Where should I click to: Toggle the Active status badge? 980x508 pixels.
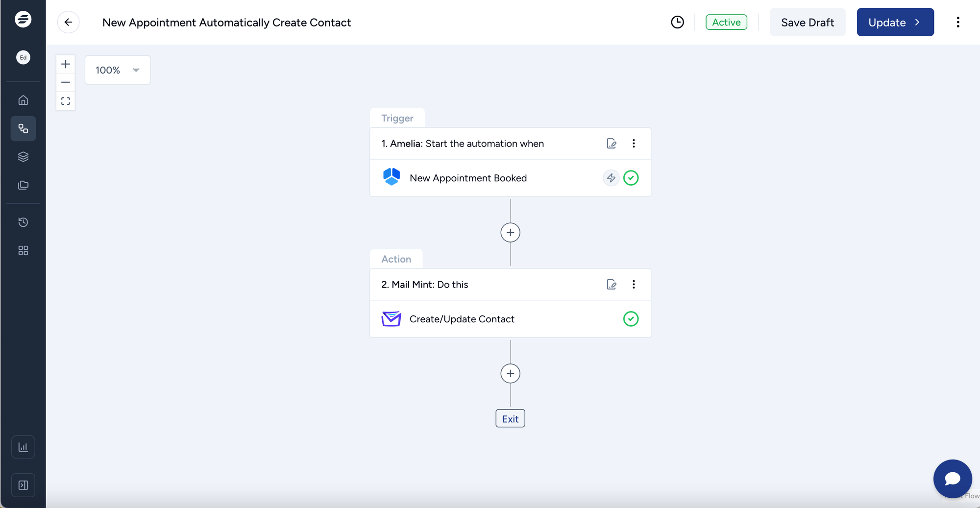click(x=726, y=23)
